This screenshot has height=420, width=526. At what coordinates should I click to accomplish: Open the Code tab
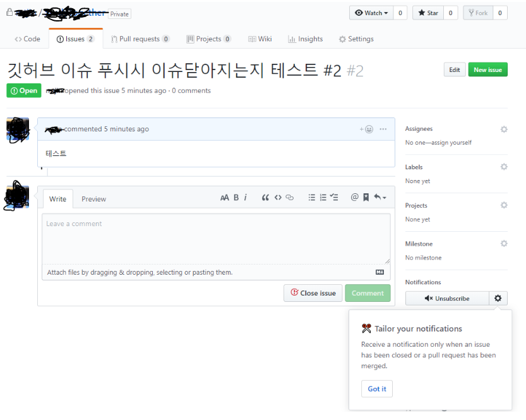pos(28,39)
